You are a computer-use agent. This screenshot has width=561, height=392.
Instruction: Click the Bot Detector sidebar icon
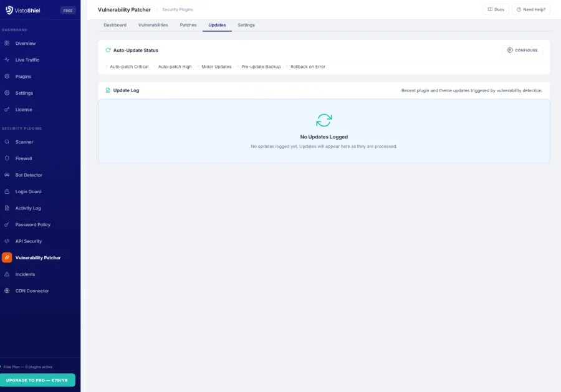pos(8,175)
